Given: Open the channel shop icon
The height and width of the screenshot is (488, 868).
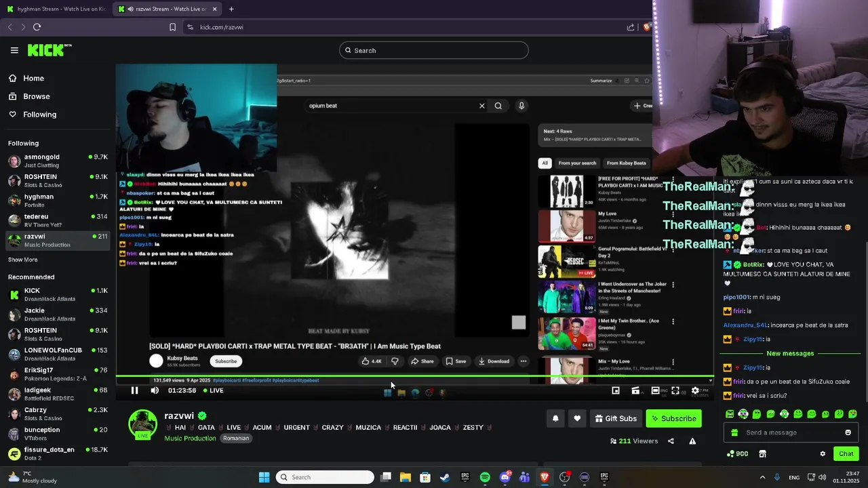Looking at the screenshot, I should coord(762,453).
